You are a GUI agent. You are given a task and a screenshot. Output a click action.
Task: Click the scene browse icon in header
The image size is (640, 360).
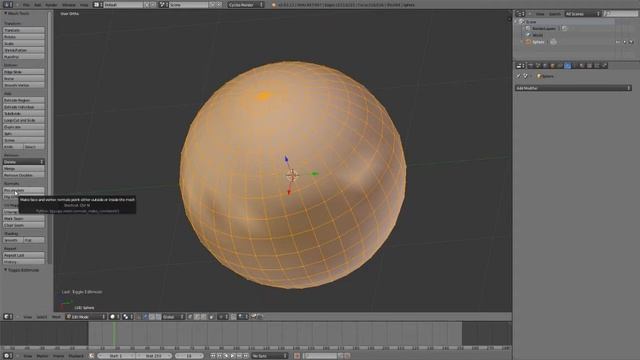(x=164, y=5)
